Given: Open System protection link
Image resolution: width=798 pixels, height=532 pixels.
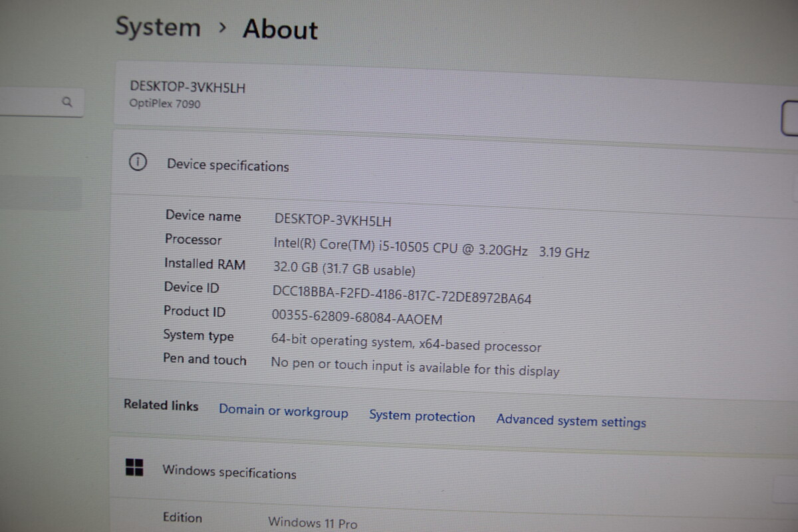Looking at the screenshot, I should [x=422, y=416].
